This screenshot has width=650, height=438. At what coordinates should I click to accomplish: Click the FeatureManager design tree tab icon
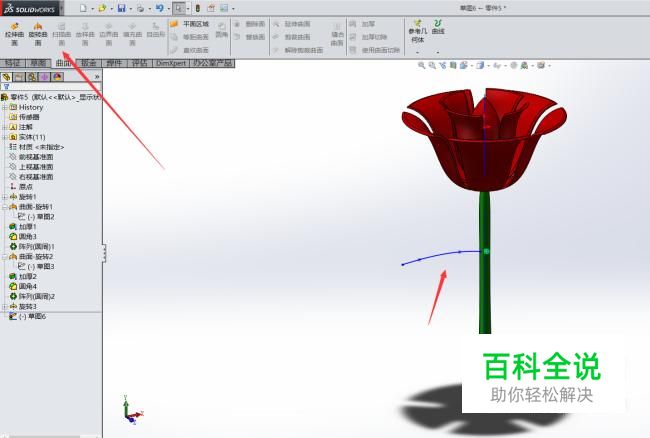click(x=6, y=77)
